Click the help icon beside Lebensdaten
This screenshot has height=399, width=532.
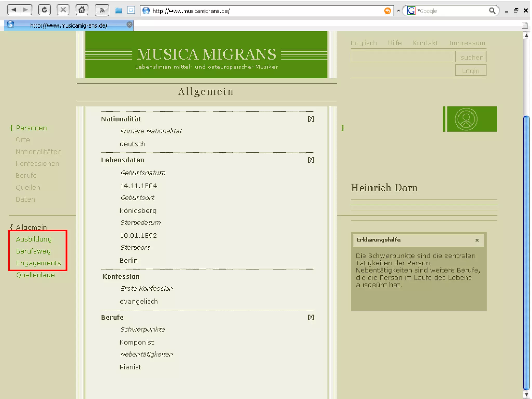(311, 160)
